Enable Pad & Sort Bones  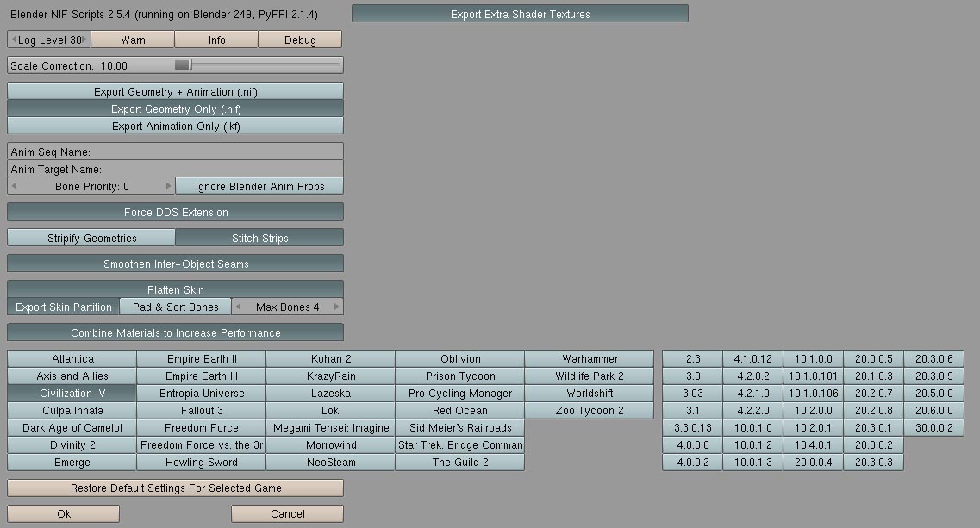coord(175,307)
